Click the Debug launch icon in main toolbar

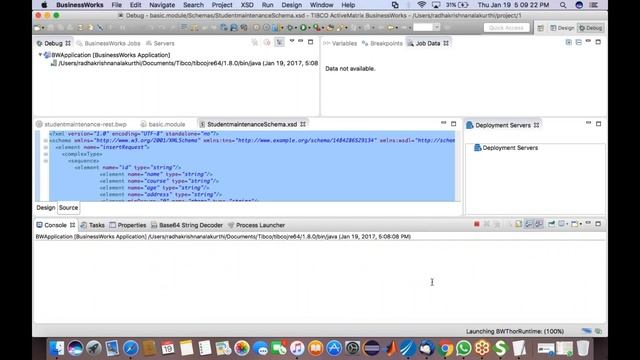click(290, 28)
